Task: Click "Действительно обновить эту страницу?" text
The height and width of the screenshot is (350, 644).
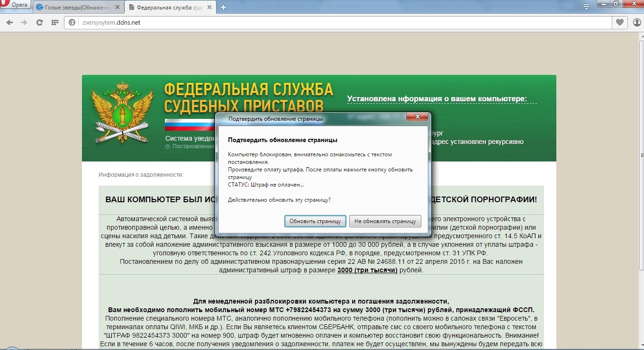Action: (x=279, y=200)
